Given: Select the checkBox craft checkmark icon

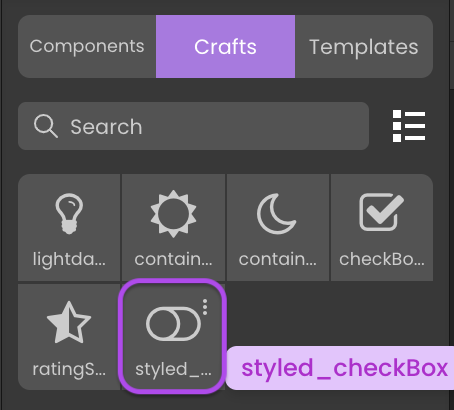Looking at the screenshot, I should [x=381, y=212].
